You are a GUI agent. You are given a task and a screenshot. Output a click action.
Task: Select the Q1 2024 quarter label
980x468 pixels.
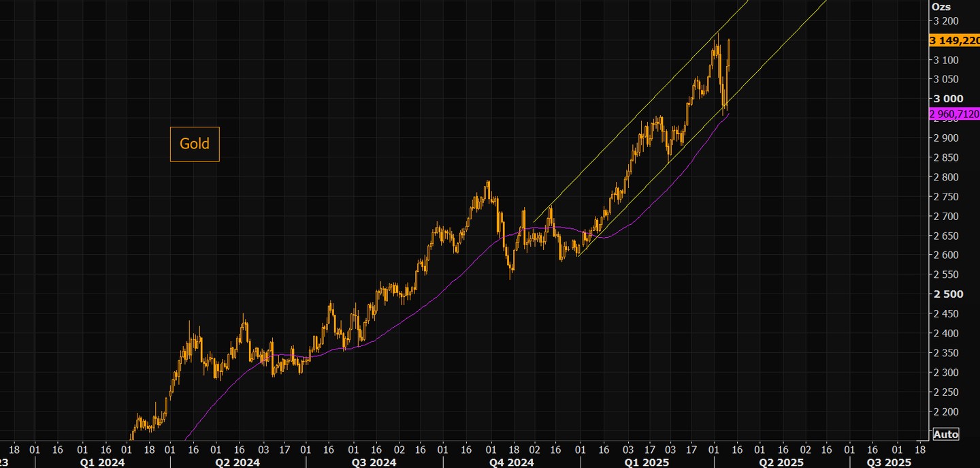103,463
